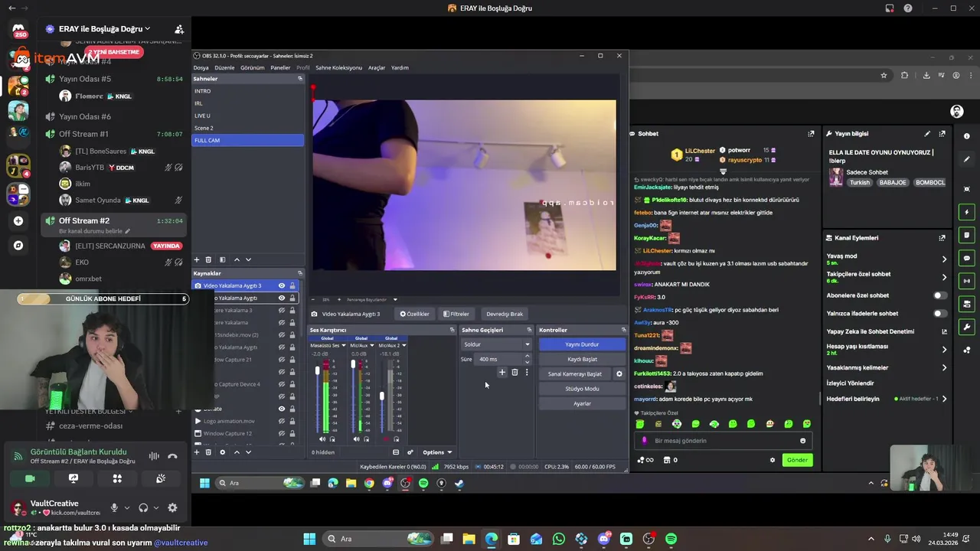
Task: Toggle lock on Video Yakalama Aygıtı 3
Action: point(292,285)
